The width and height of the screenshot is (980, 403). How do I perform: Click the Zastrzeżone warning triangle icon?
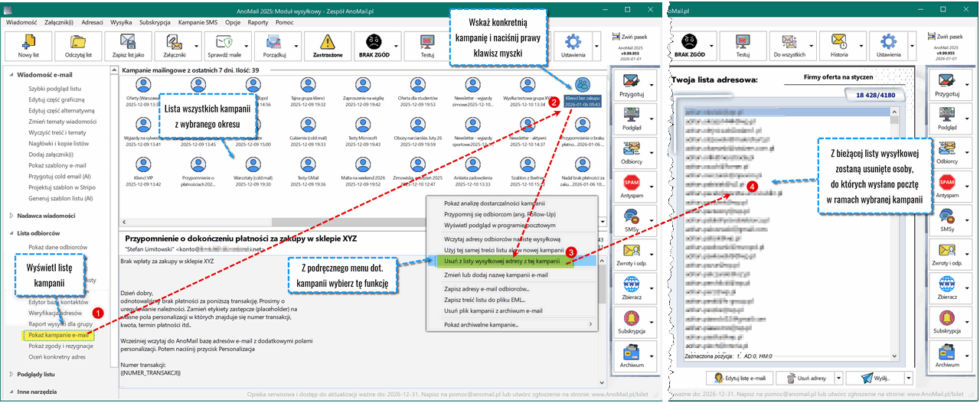click(x=327, y=42)
